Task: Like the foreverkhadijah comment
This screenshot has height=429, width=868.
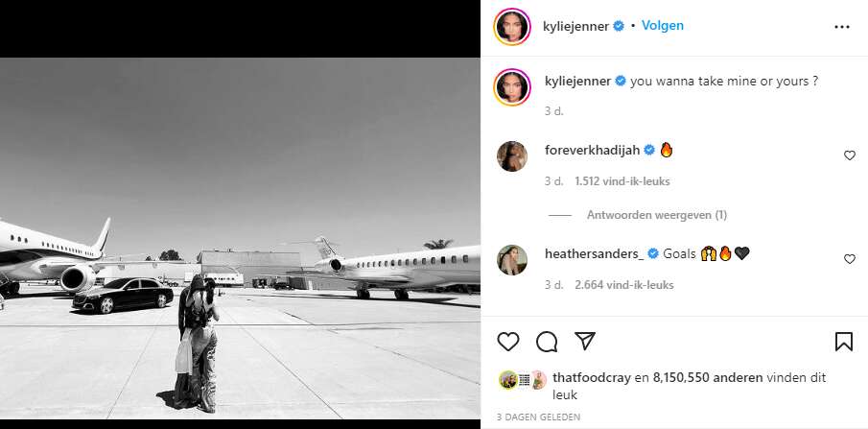Action: click(x=849, y=155)
